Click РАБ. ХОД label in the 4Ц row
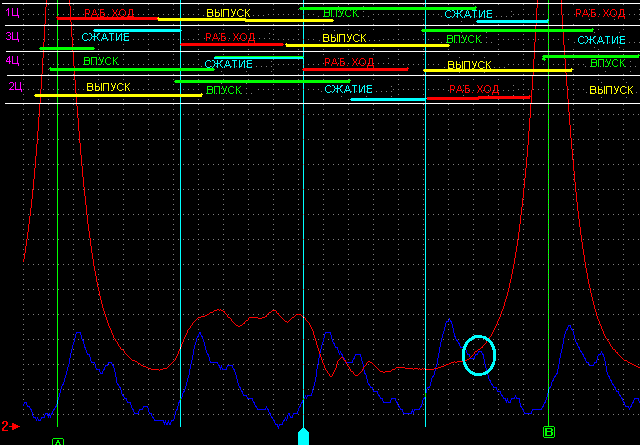Screen dimensions: 640x445 tap(349, 62)
